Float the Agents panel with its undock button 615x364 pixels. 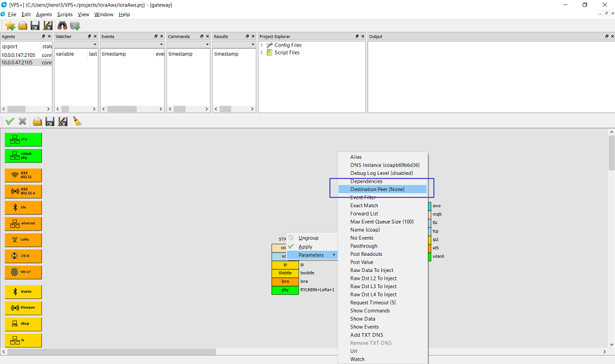click(x=43, y=37)
